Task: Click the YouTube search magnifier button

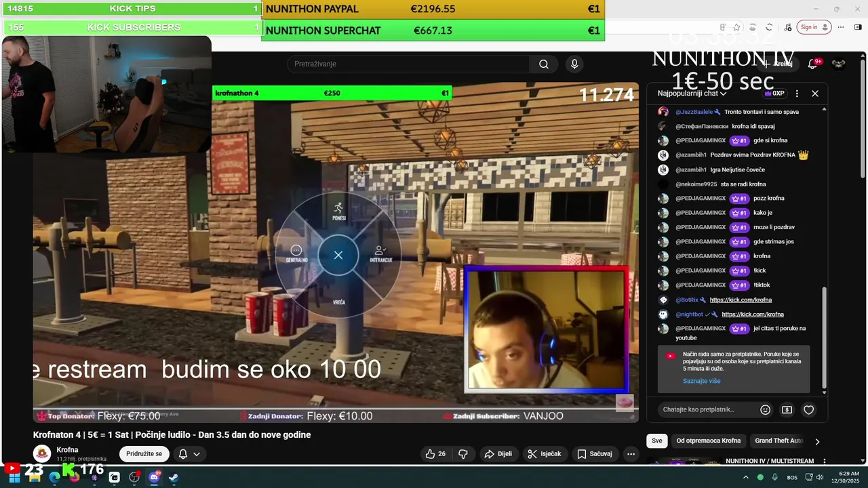Action: [544, 64]
